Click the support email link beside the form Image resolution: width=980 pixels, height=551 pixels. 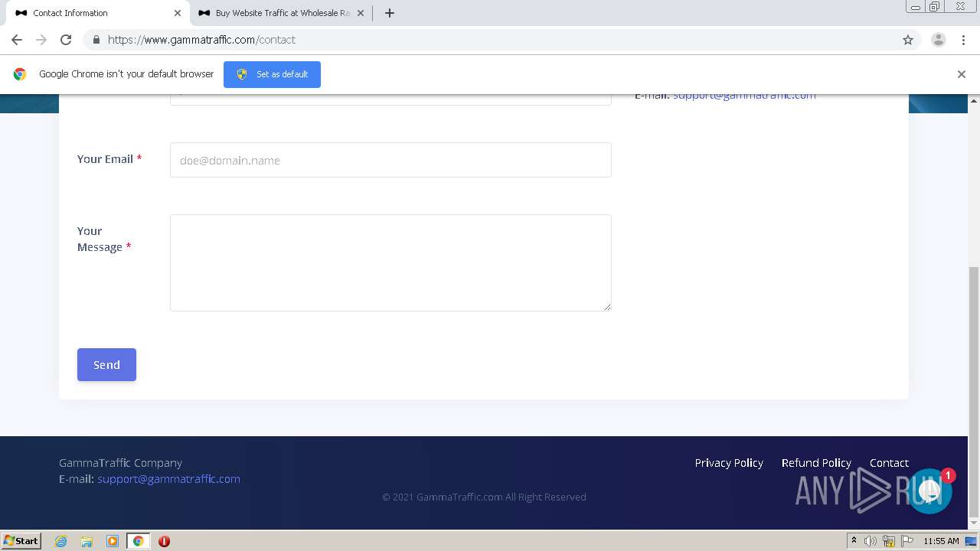pyautogui.click(x=744, y=96)
